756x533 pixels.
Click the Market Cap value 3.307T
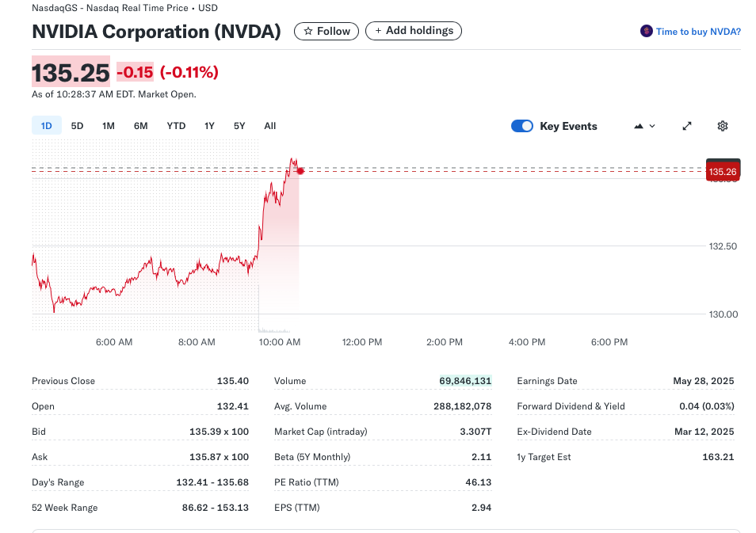pos(475,432)
